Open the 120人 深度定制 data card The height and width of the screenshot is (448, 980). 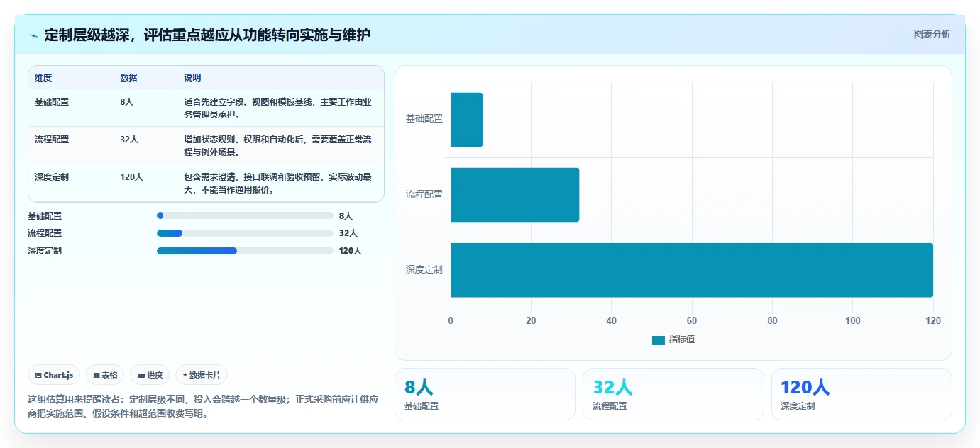tap(861, 394)
